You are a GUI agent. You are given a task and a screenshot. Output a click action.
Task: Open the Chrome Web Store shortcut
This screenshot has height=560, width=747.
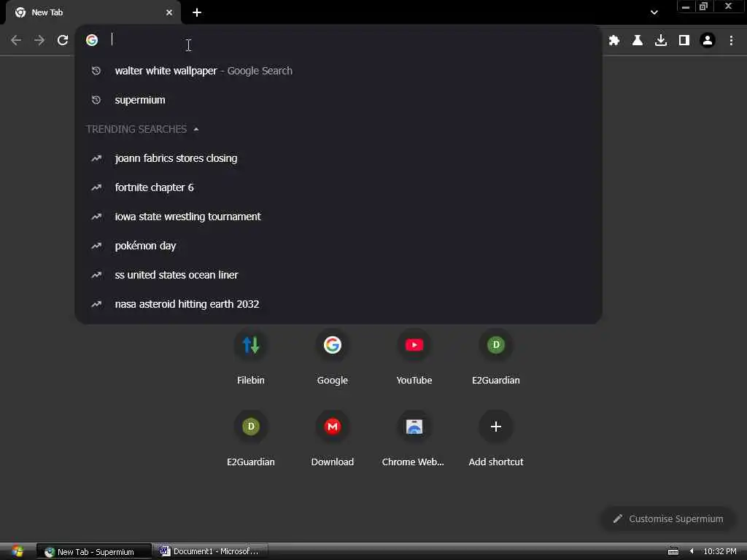pos(414,438)
